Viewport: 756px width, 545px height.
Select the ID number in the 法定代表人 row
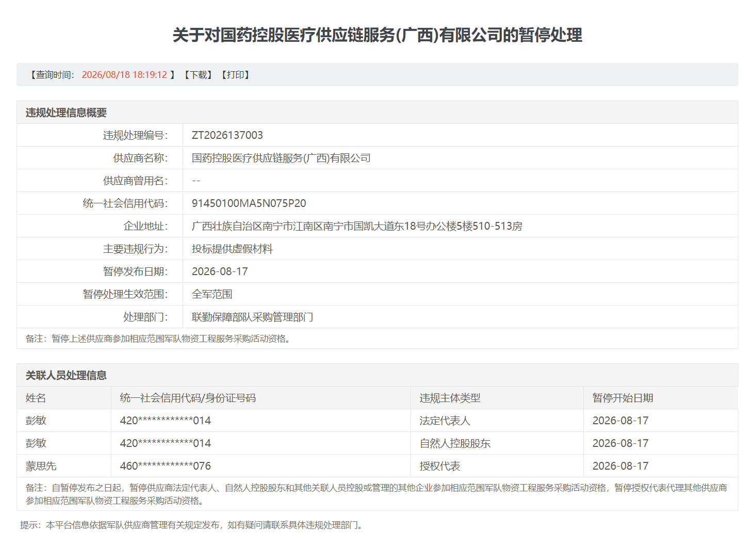(165, 421)
